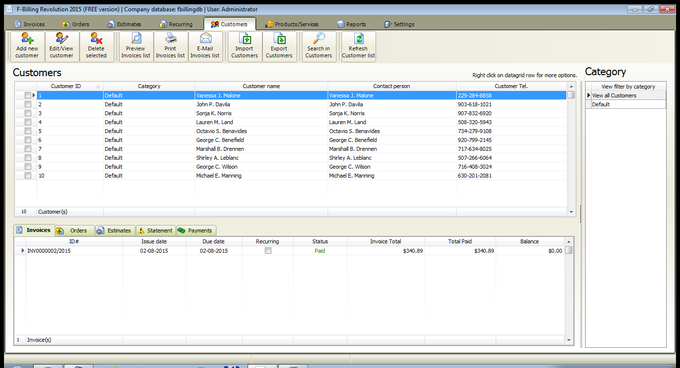Click the Customer name column header

pos(261,86)
